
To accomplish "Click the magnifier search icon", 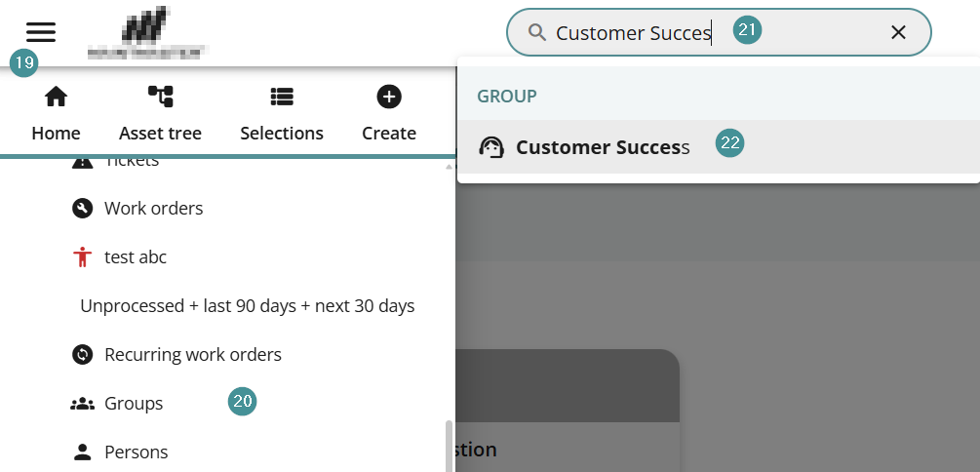I will [x=536, y=32].
